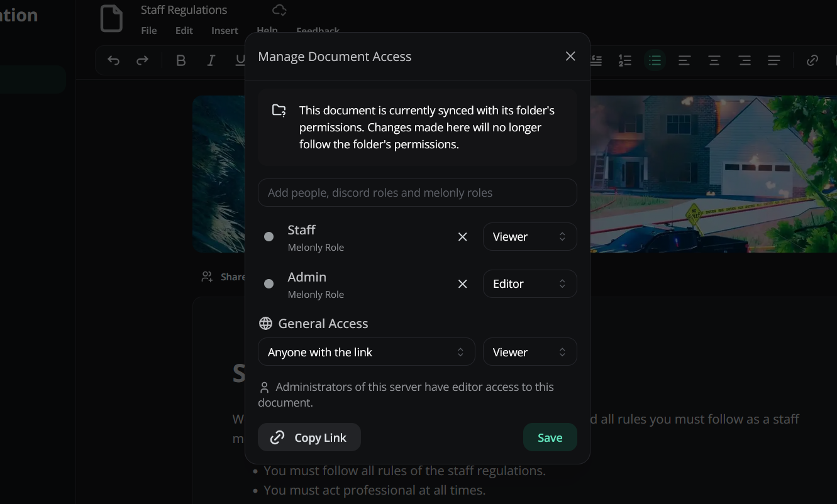The image size is (837, 504).
Task: Click the insert link icon
Action: click(812, 60)
